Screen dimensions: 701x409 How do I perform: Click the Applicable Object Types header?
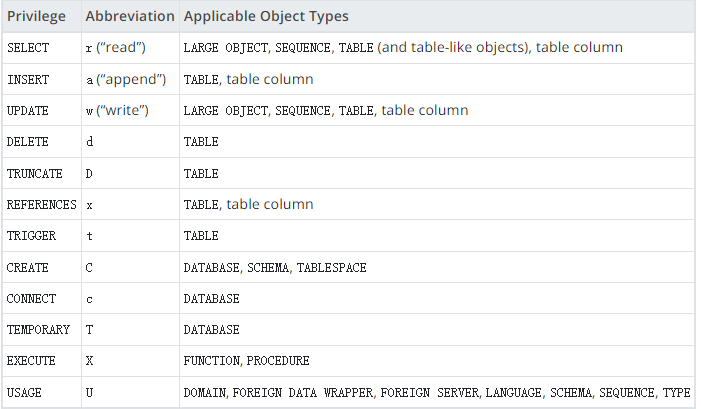266,17
